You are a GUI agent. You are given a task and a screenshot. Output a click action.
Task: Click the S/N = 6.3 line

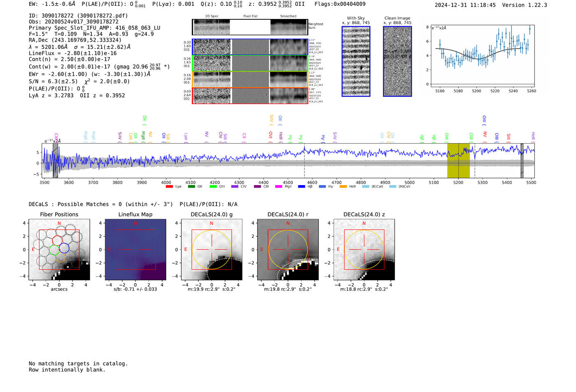point(79,81)
